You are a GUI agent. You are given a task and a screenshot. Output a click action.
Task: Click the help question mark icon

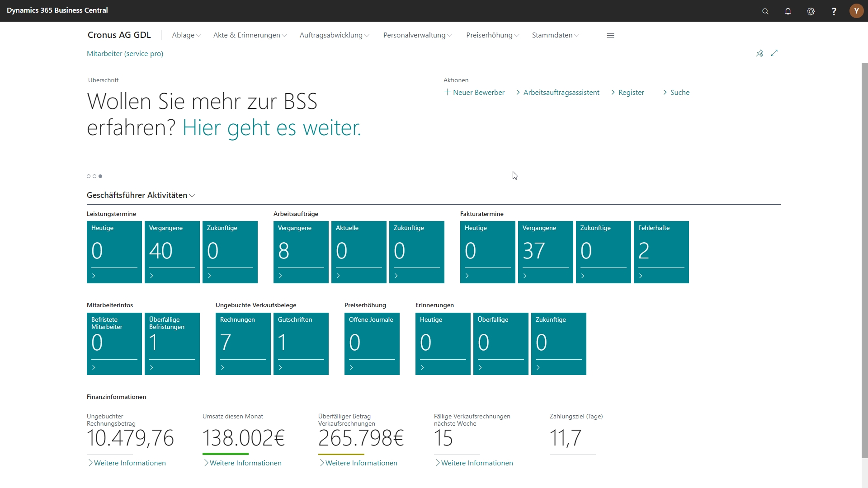(x=834, y=11)
